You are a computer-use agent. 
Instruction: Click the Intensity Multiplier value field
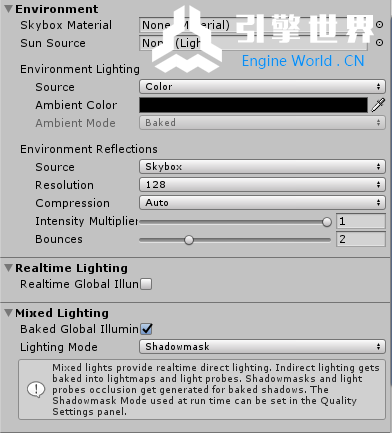361,221
